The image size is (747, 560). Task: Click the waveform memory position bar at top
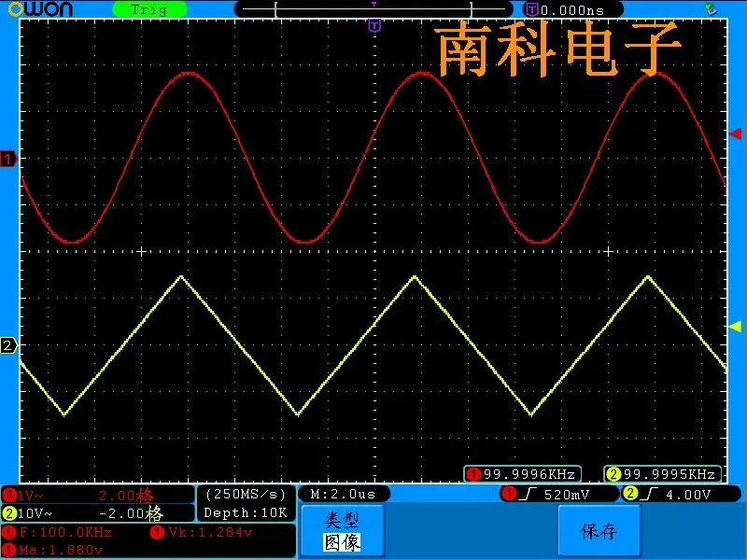click(x=374, y=9)
